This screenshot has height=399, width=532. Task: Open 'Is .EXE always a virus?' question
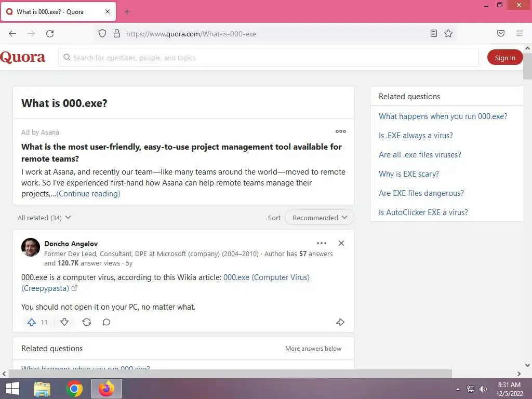(416, 136)
